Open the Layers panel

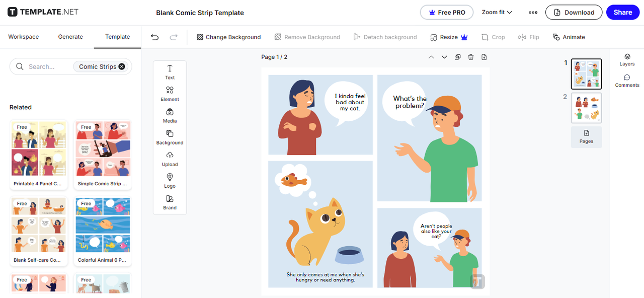pyautogui.click(x=627, y=60)
